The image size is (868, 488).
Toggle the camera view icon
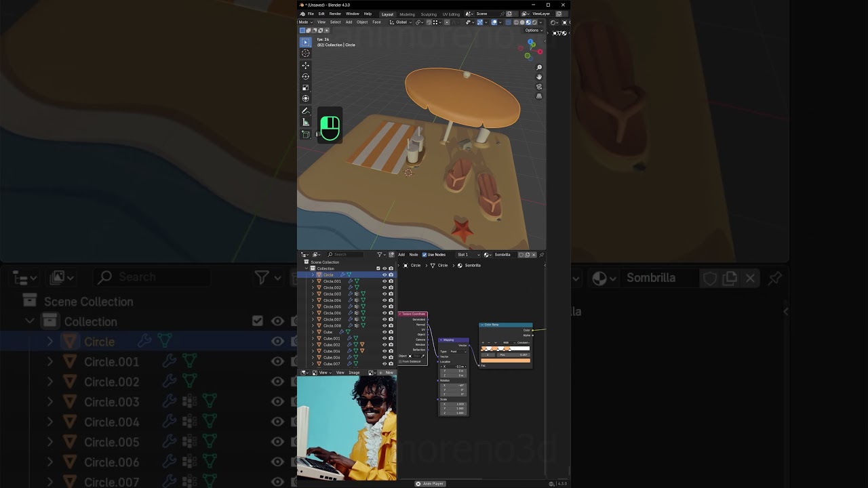click(x=539, y=87)
